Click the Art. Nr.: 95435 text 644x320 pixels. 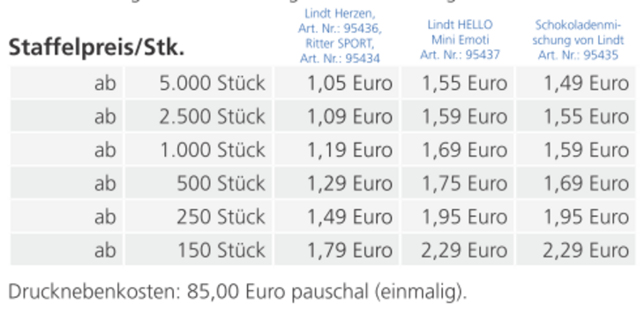(578, 55)
